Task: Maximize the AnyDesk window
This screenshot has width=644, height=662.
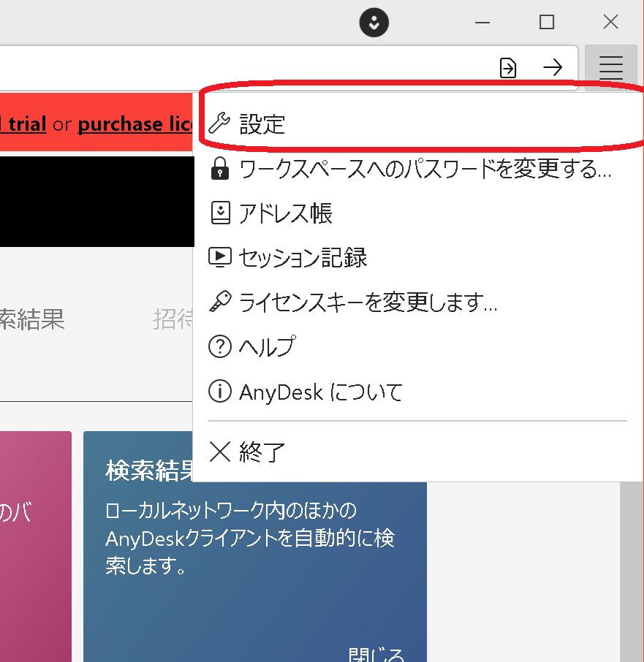Action: coord(547,22)
